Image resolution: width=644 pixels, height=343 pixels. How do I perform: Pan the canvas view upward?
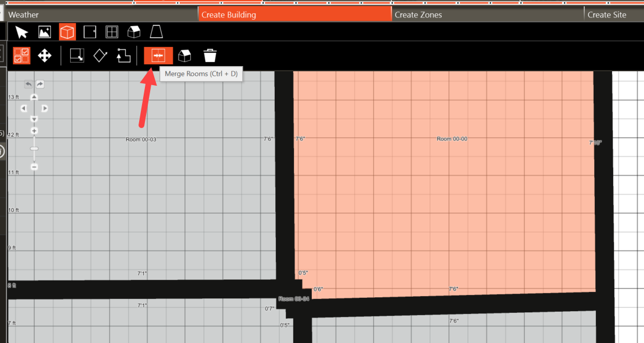pyautogui.click(x=34, y=97)
